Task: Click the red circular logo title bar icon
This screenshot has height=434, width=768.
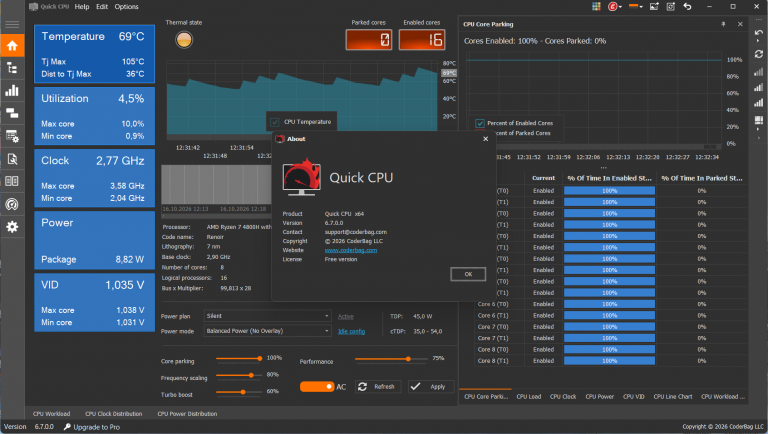Action: [x=612, y=6]
